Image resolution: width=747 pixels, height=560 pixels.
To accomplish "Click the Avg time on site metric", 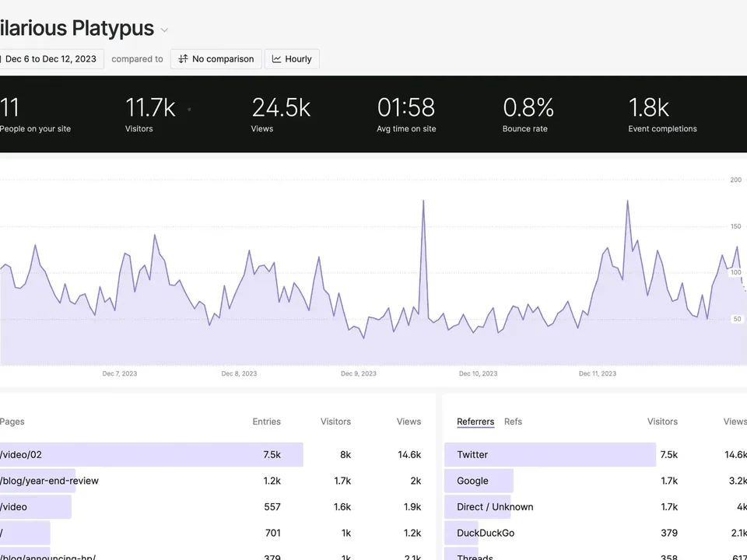I will [406, 114].
